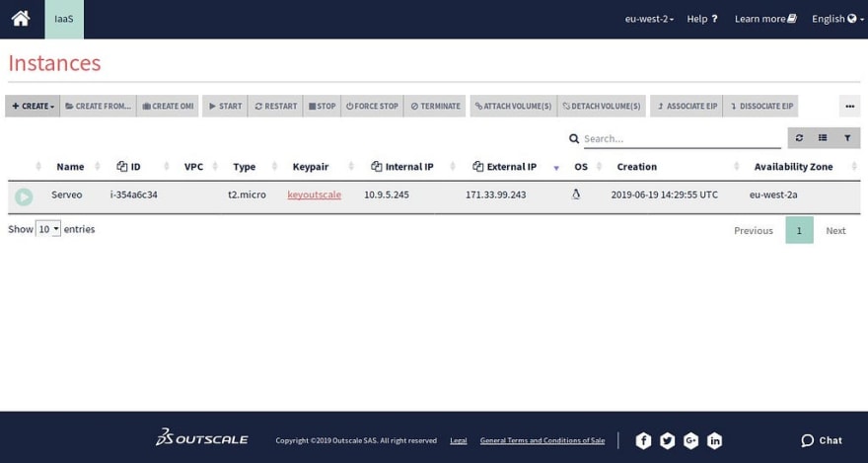
Task: Click the Create OMI button
Action: click(168, 106)
